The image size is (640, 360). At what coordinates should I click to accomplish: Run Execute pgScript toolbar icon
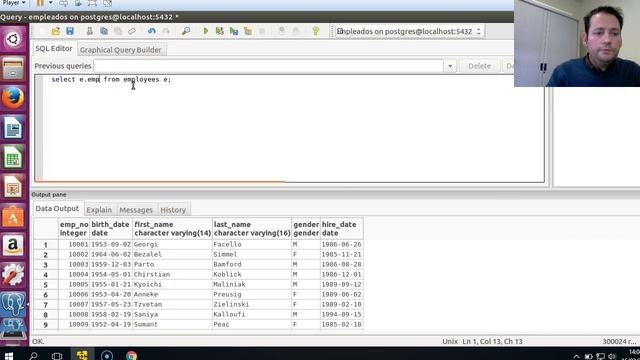pos(220,31)
